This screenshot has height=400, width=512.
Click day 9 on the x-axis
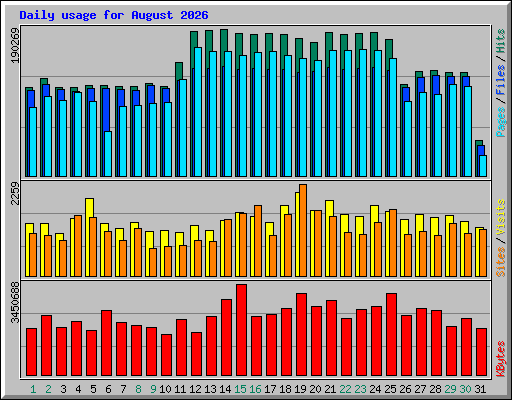pyautogui.click(x=153, y=389)
